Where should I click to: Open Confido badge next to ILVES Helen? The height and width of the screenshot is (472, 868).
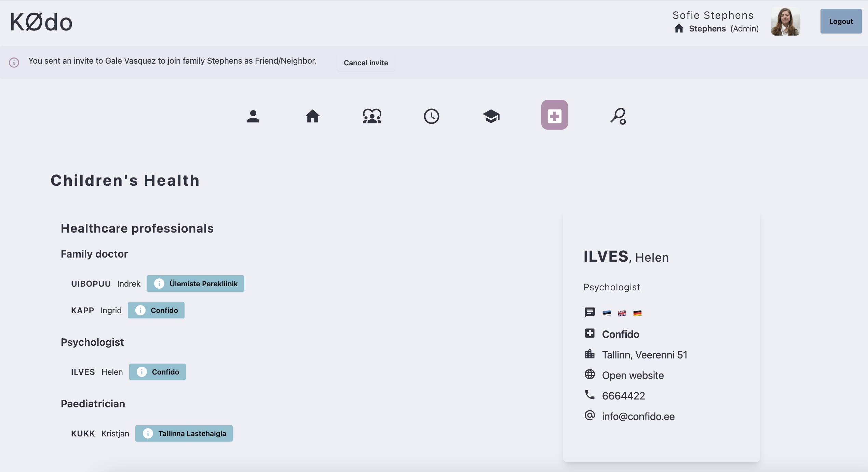pos(158,372)
